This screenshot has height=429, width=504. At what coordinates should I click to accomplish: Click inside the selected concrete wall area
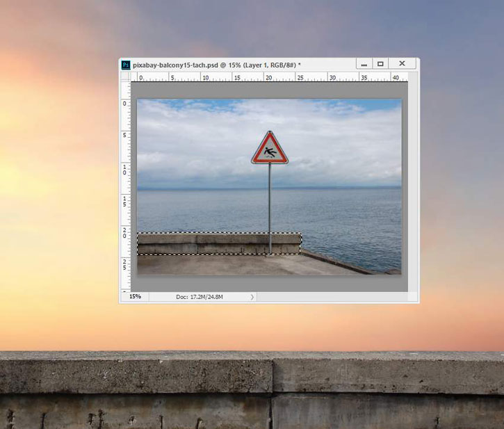tap(219, 244)
